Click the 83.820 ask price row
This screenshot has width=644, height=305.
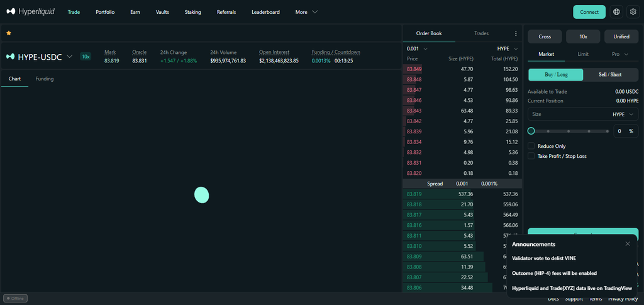pyautogui.click(x=462, y=173)
